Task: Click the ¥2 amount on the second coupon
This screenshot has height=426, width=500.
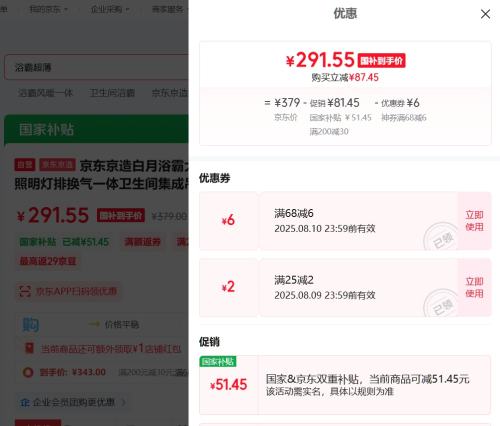Action: click(x=228, y=287)
